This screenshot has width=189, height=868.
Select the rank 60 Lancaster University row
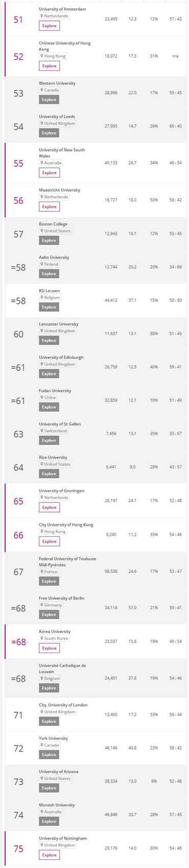(x=95, y=334)
